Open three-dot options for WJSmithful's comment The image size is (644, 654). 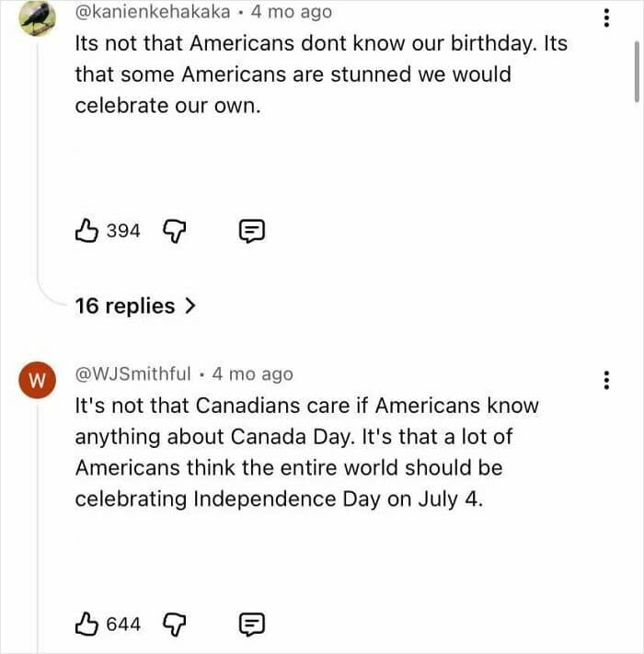pyautogui.click(x=605, y=380)
